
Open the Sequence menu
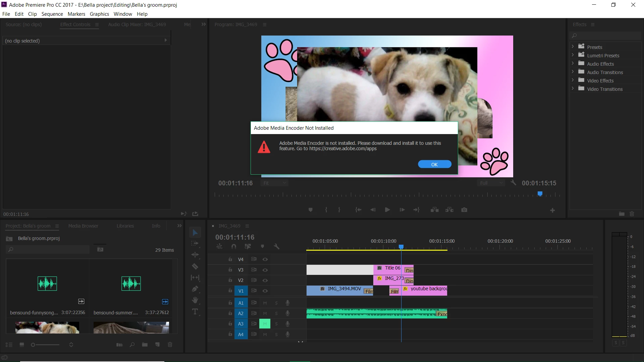coord(52,14)
